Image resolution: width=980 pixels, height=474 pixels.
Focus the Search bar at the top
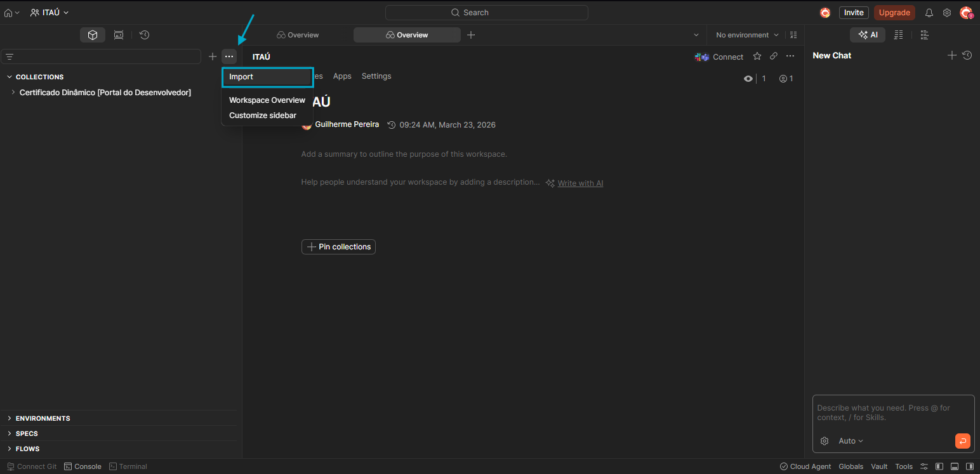486,13
